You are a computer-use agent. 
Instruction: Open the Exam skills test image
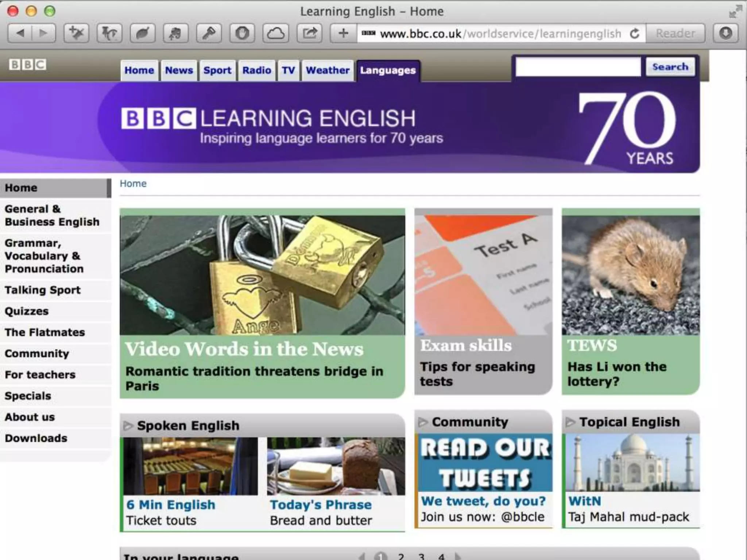pos(483,274)
